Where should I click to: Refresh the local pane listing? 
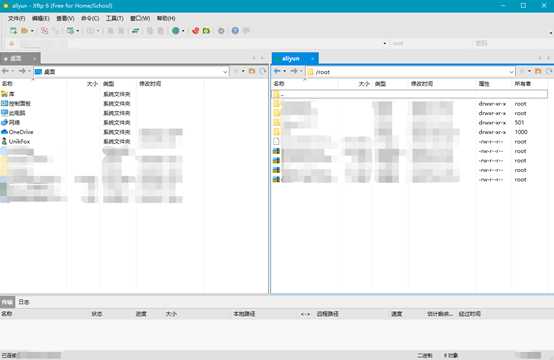click(262, 71)
